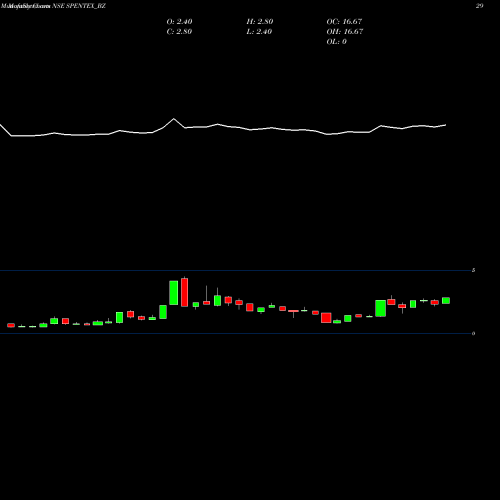The image size is (500, 500).
Task: Click the peak of the white indicator line
Action: (x=174, y=119)
